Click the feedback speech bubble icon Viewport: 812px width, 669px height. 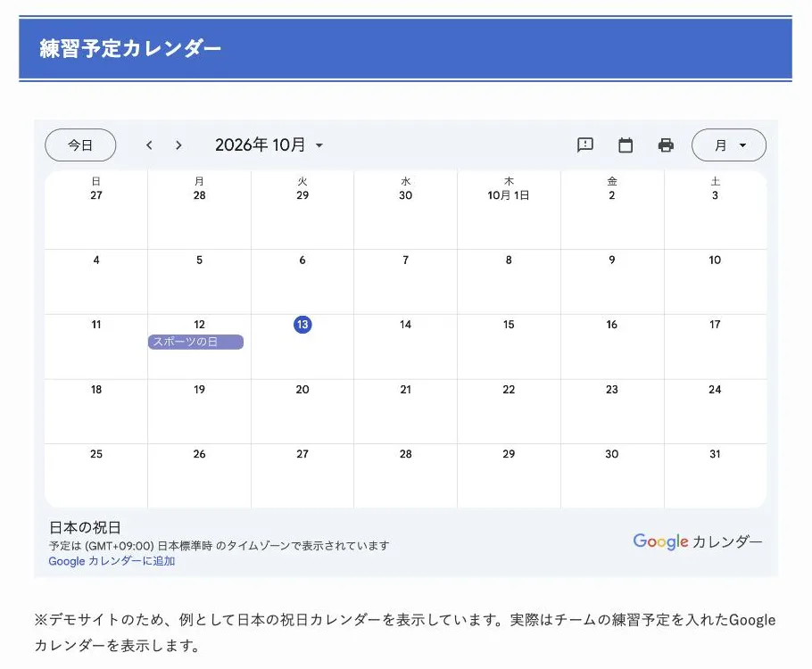coord(585,145)
